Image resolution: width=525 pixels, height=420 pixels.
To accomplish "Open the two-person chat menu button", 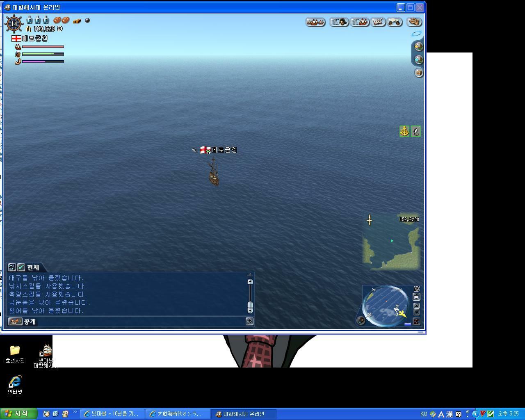I will (x=395, y=22).
